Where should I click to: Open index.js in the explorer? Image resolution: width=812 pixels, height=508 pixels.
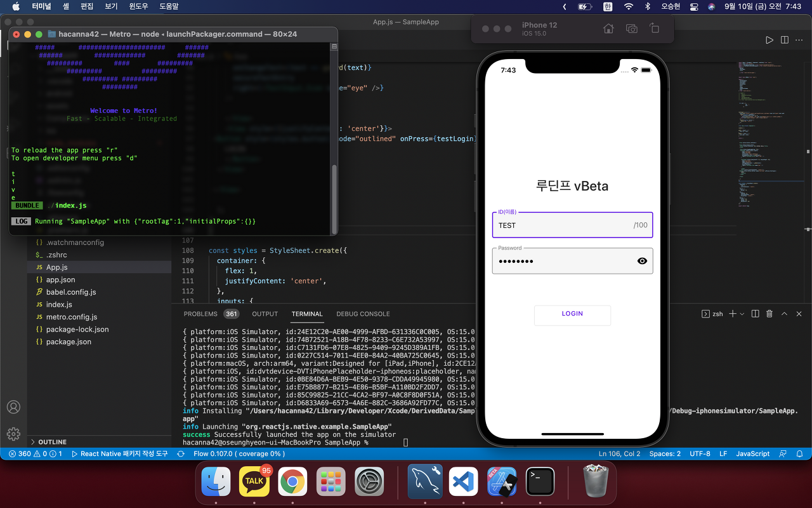pos(59,304)
